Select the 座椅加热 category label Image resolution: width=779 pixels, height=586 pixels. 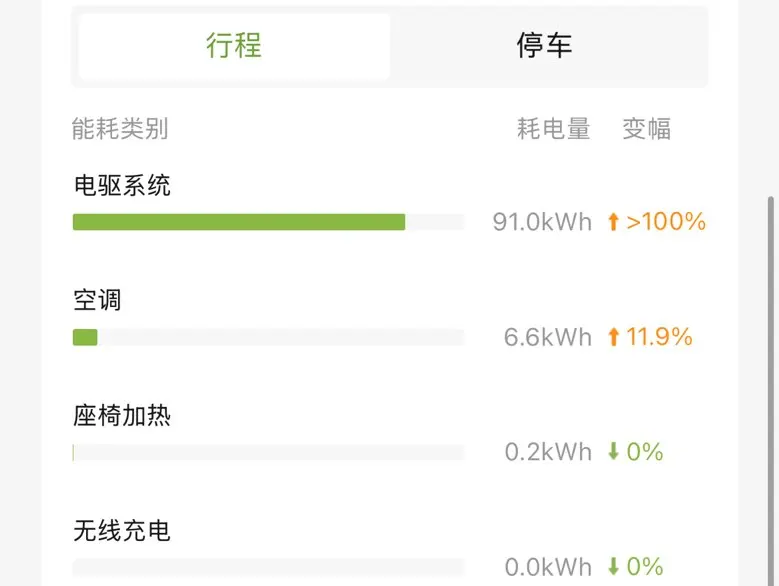[122, 415]
